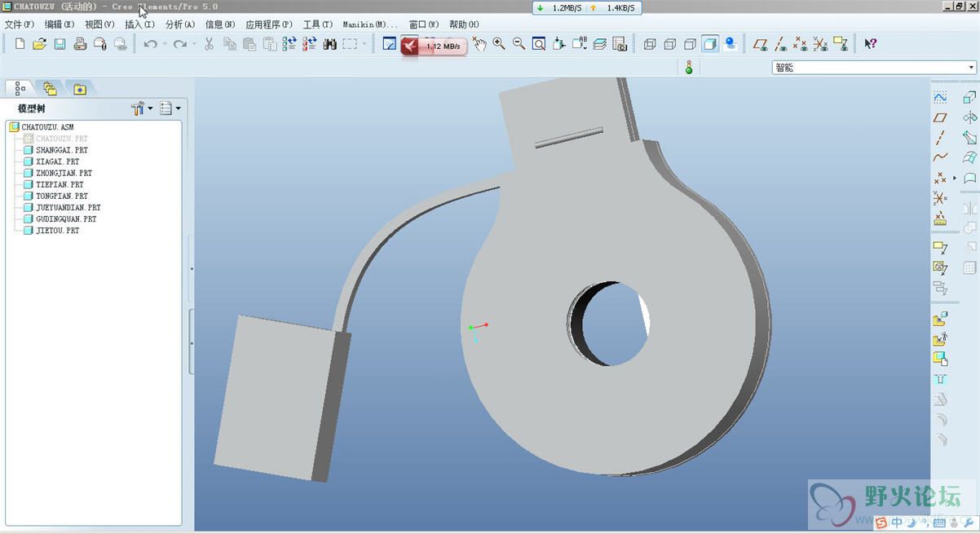Toggle datum axes visibility
This screenshot has width=980, height=534.
pos(781,44)
